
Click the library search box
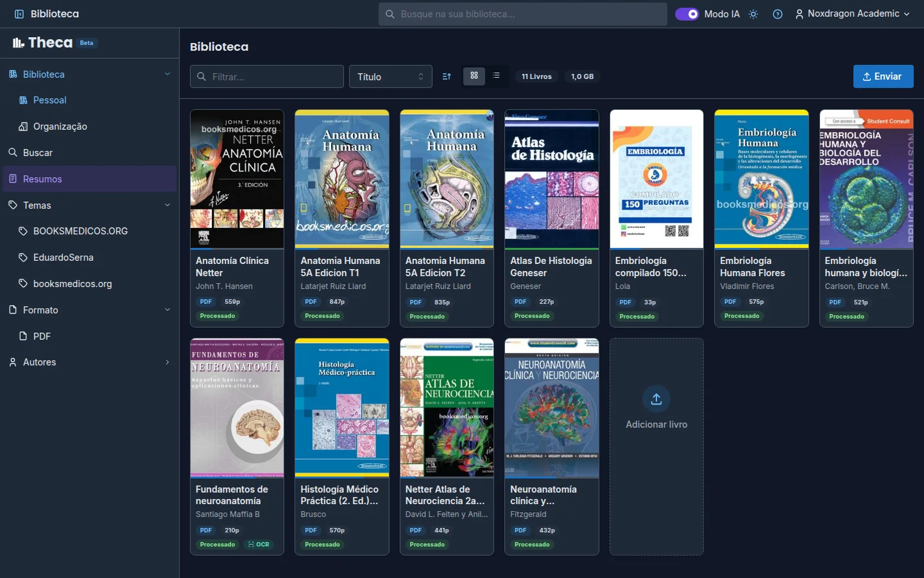523,14
